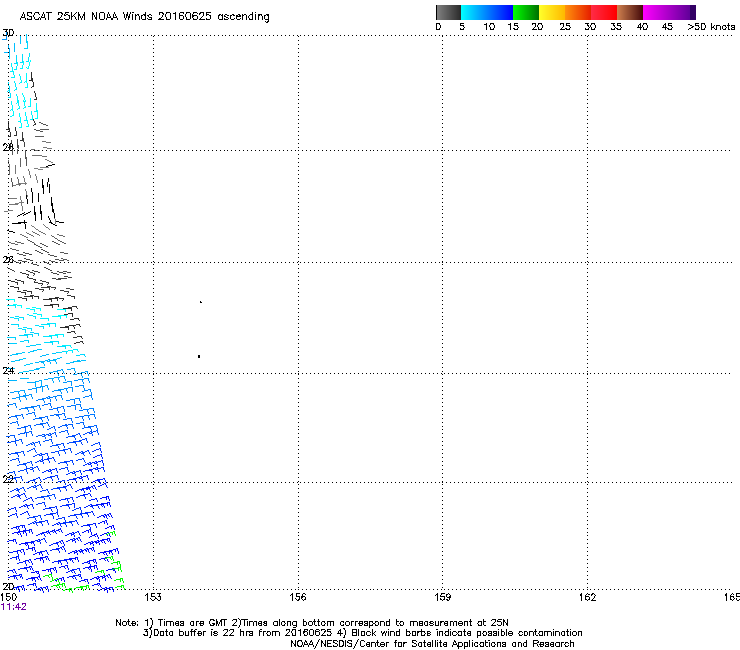
Task: Click the legend label '10'
Action: click(x=489, y=27)
